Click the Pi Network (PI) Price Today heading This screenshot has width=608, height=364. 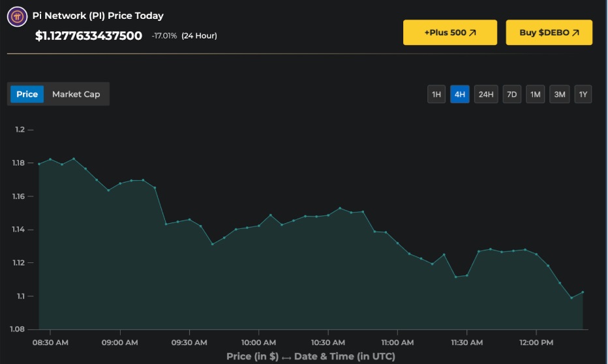(98, 16)
